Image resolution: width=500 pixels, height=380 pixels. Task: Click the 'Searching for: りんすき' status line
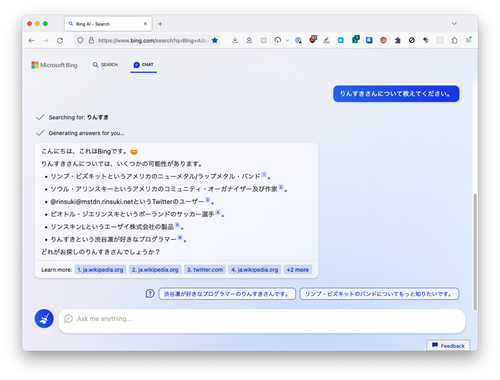78,117
